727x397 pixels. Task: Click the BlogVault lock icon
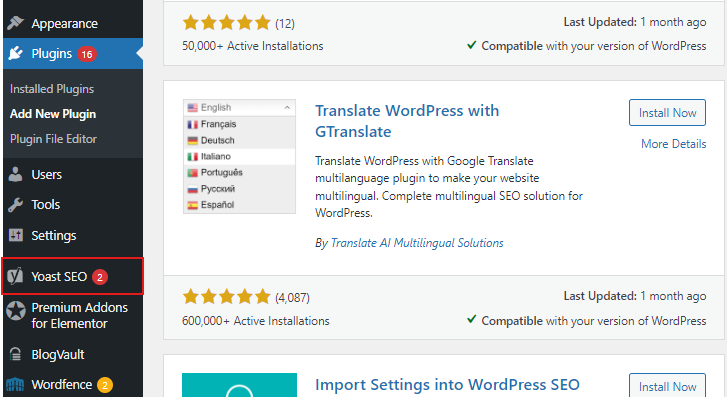pos(15,354)
